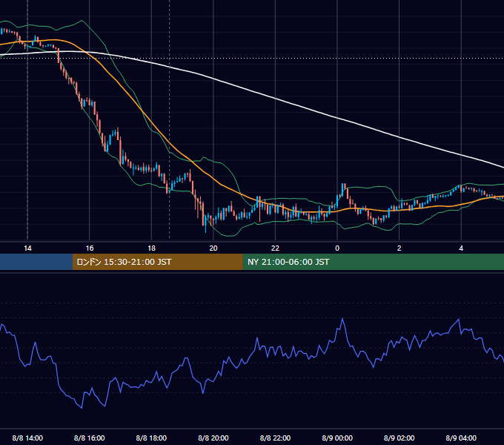The height and width of the screenshot is (445, 504).
Task: Click the 8/8 20:00 date label
Action: click(213, 438)
